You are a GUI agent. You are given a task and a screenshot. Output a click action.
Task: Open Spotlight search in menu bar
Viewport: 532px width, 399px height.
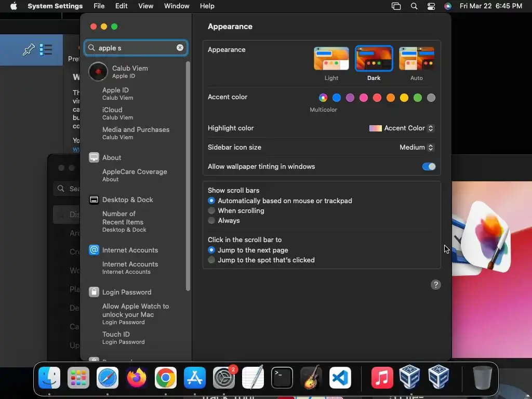(x=414, y=6)
